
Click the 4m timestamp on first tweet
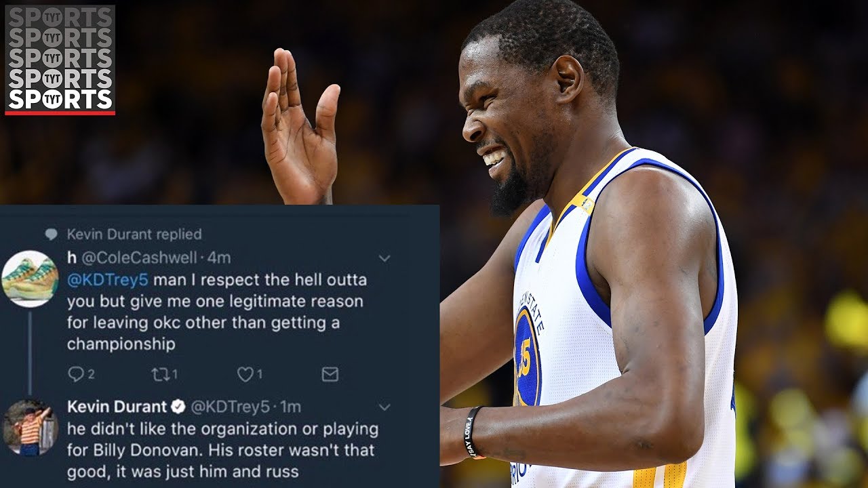pos(219,258)
